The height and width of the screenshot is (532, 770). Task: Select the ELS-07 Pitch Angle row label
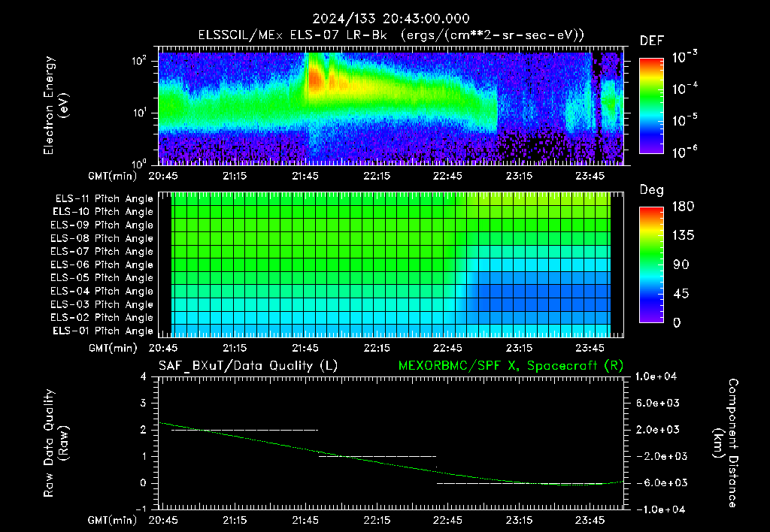tap(102, 252)
